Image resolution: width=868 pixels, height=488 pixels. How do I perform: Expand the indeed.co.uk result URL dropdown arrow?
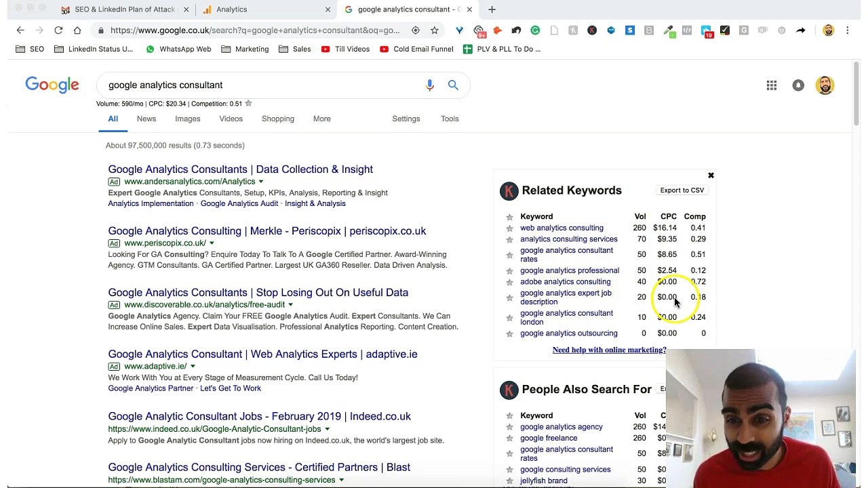click(x=327, y=429)
